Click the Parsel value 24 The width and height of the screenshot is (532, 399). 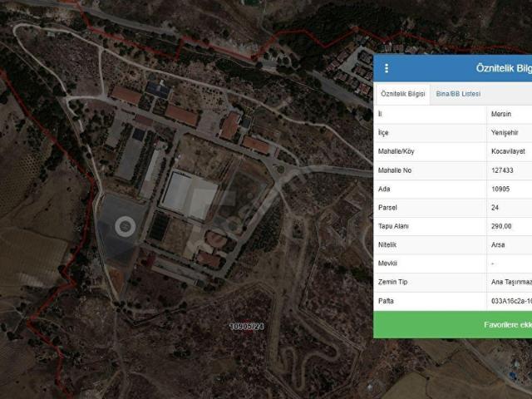tap(495, 207)
